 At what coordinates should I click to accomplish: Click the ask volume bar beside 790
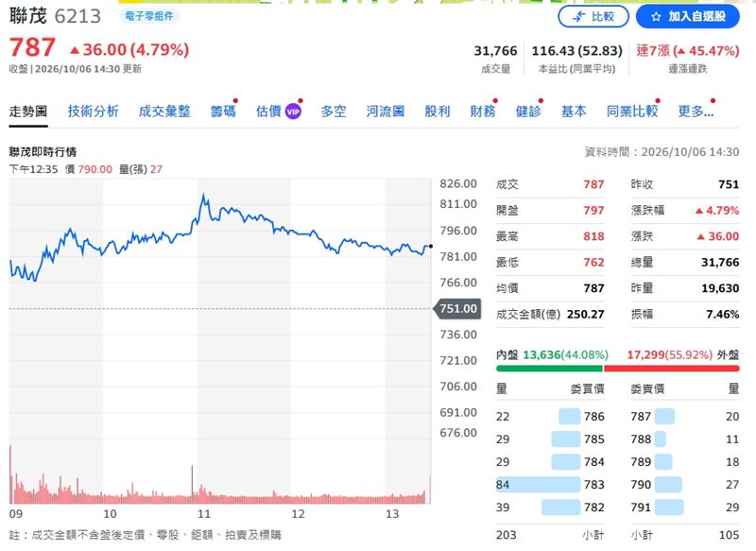point(668,484)
